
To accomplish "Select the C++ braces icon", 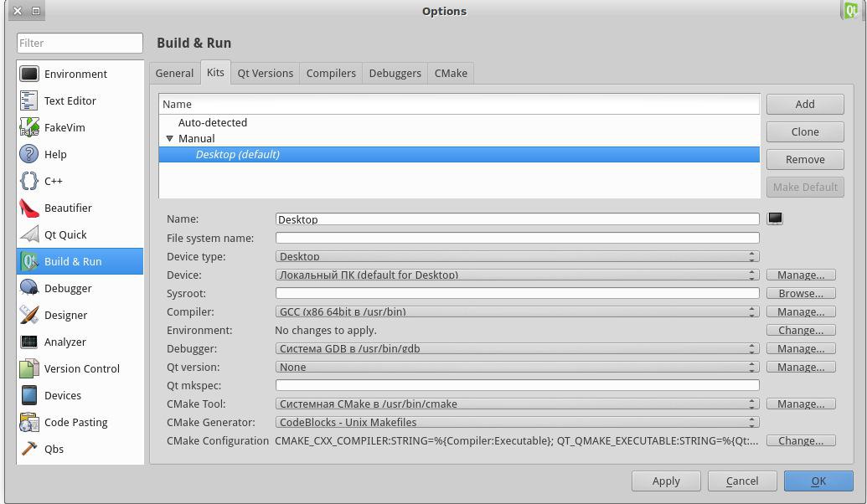I will click(x=28, y=181).
